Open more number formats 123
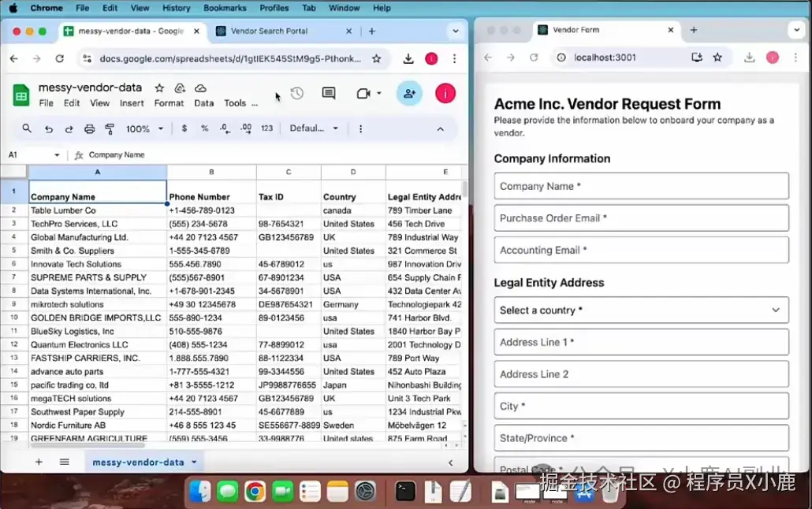This screenshot has width=812, height=509. (x=266, y=128)
